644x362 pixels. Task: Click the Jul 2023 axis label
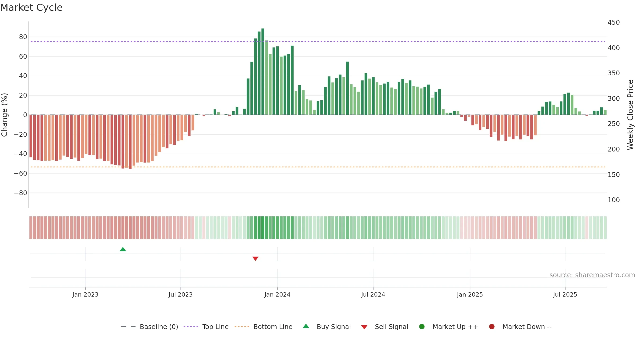(181, 295)
